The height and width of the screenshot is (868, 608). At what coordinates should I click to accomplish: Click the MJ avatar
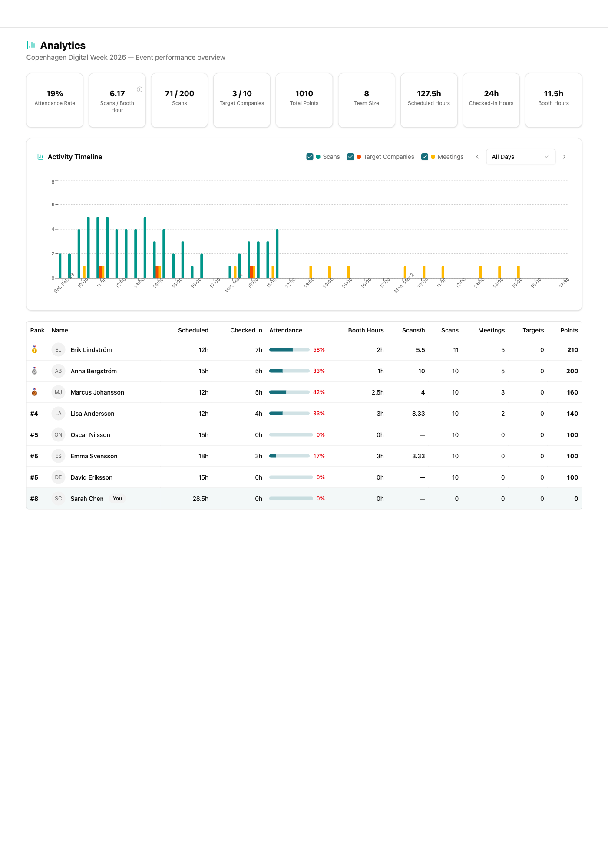(x=58, y=392)
